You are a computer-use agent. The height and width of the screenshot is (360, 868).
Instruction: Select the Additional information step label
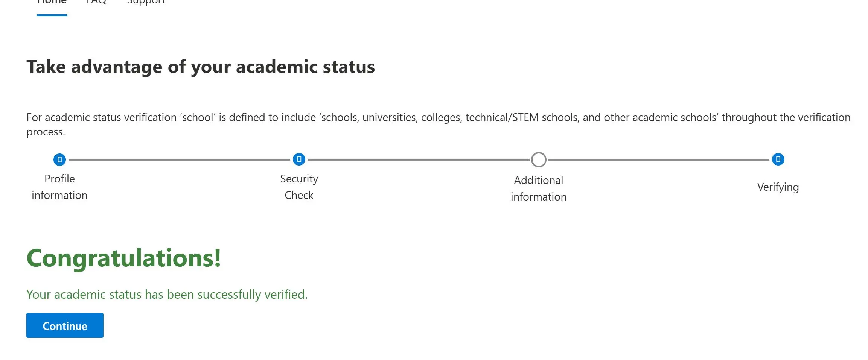coord(539,188)
